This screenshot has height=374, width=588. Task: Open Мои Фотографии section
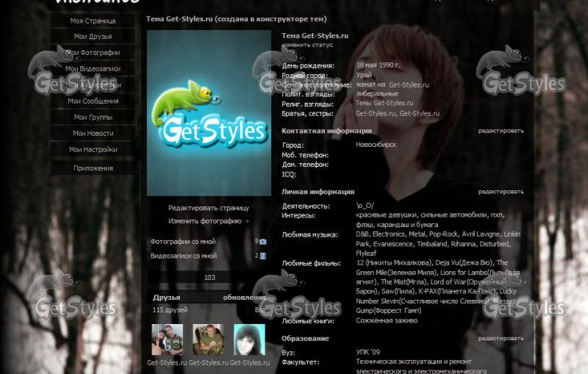coord(93,53)
